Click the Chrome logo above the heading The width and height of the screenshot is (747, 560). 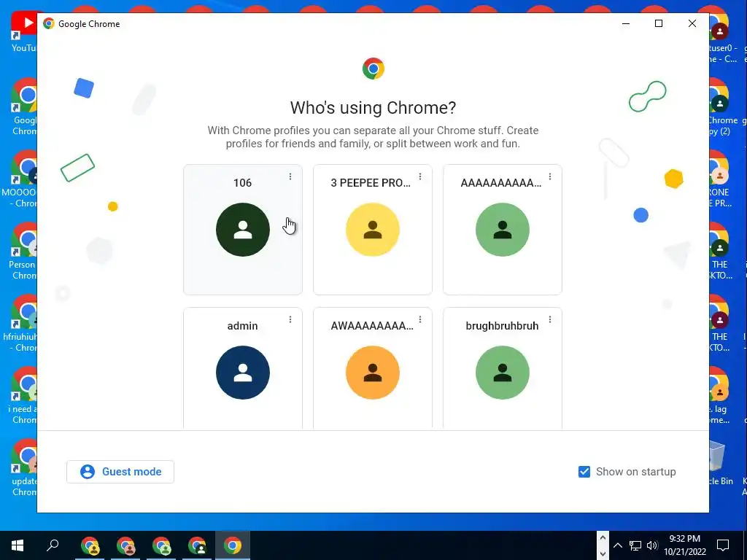373,69
